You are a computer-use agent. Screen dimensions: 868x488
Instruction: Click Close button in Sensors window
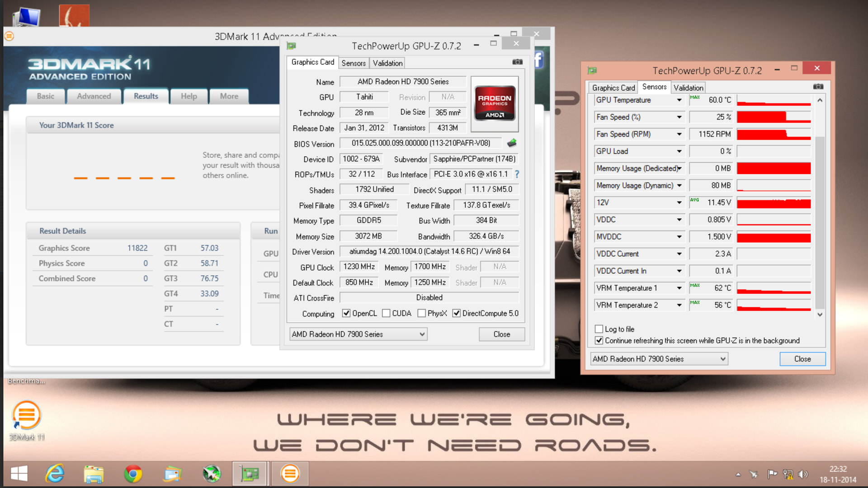pos(802,359)
